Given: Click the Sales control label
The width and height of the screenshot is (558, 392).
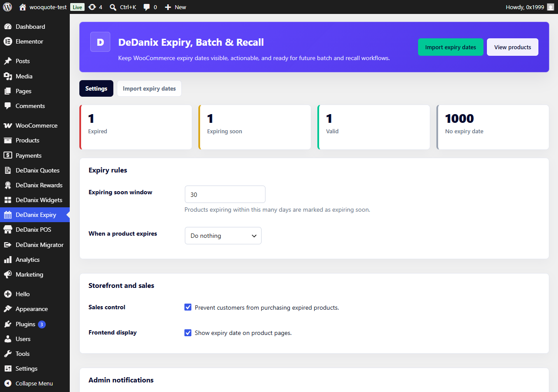Looking at the screenshot, I should [107, 307].
